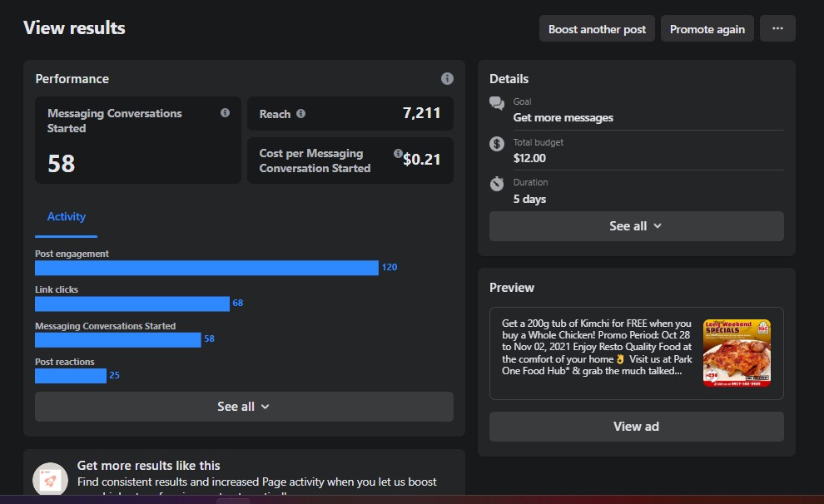Open the three-dot more options menu
824x504 pixels.
[777, 28]
